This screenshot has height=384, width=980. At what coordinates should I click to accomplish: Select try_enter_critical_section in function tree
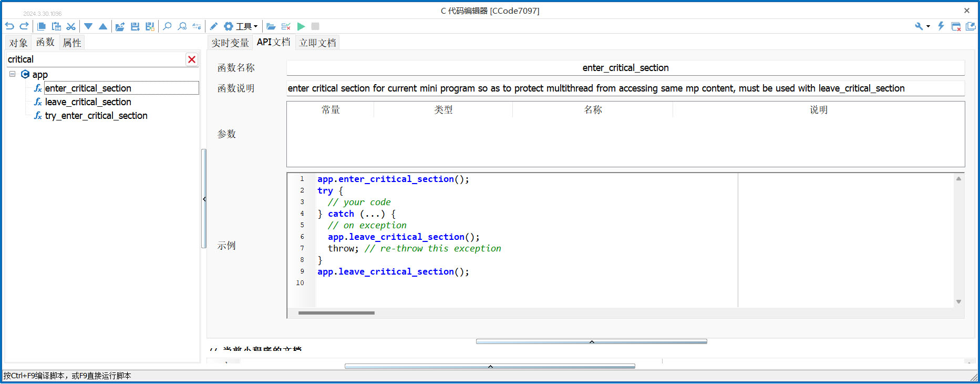pyautogui.click(x=96, y=116)
